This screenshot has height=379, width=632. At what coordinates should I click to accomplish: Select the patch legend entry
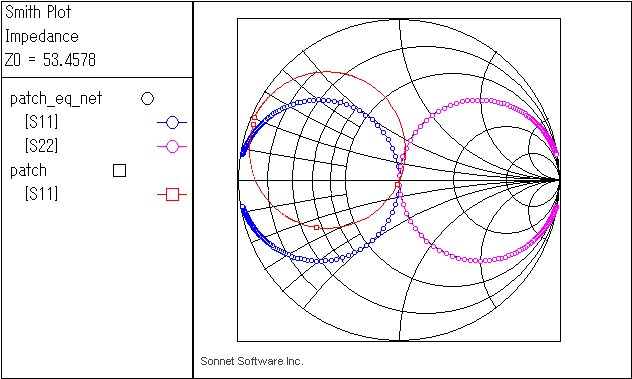coord(28,171)
